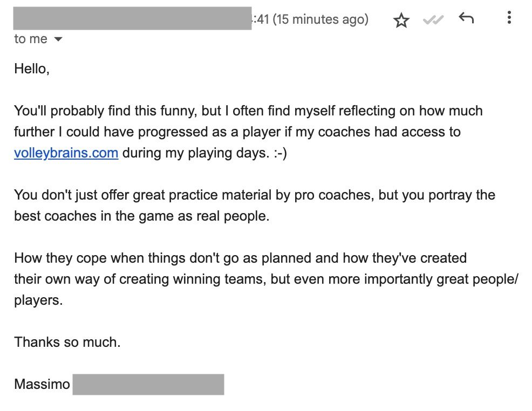532x411 pixels.
Task: Click the ":-)" smiley after "playing days."
Action: point(280,153)
